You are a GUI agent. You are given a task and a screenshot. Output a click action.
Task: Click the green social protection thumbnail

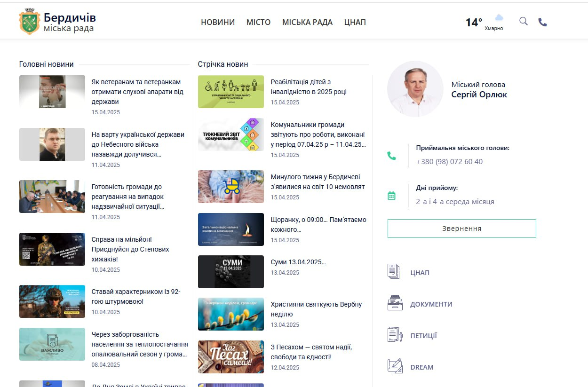coord(231,92)
